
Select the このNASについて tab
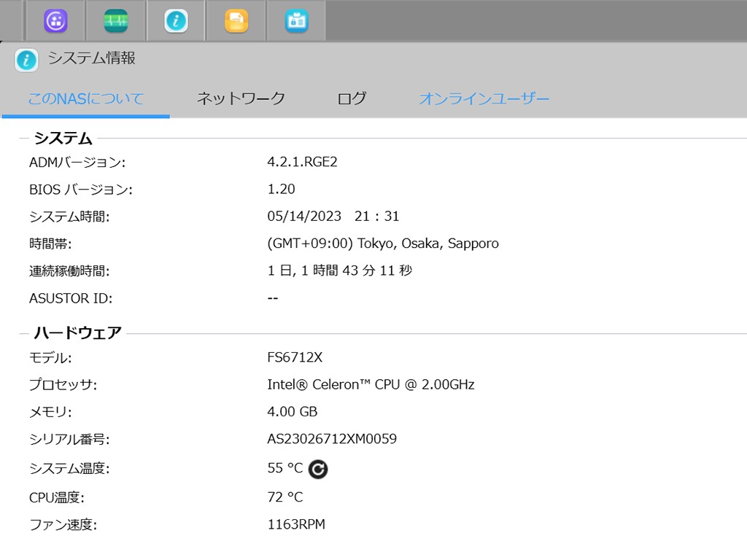[85, 98]
